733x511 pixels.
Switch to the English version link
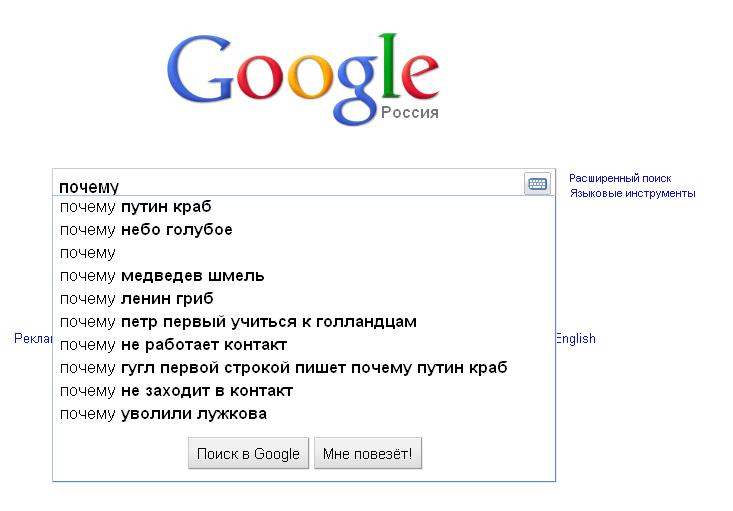click(576, 339)
